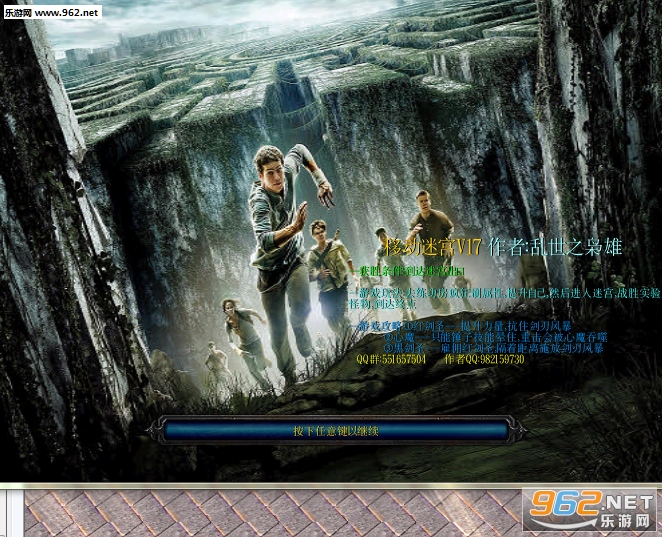
Task: Click the text '作者QQ:982159730'
Action: (484, 359)
